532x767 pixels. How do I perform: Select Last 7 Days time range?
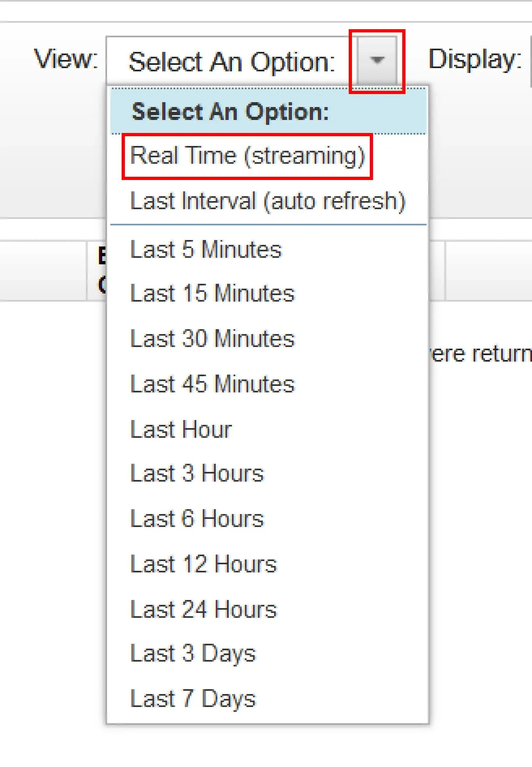pyautogui.click(x=193, y=699)
